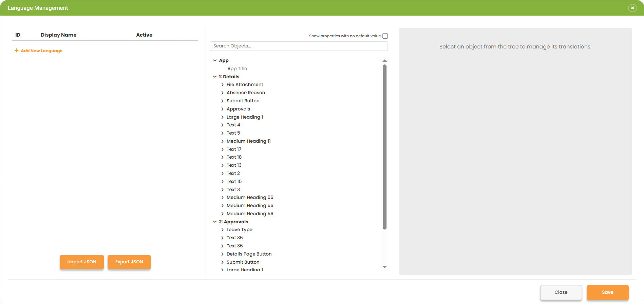Viewport: 644px width, 305px height.
Task: Select the Details Page Button item
Action: (x=249, y=254)
